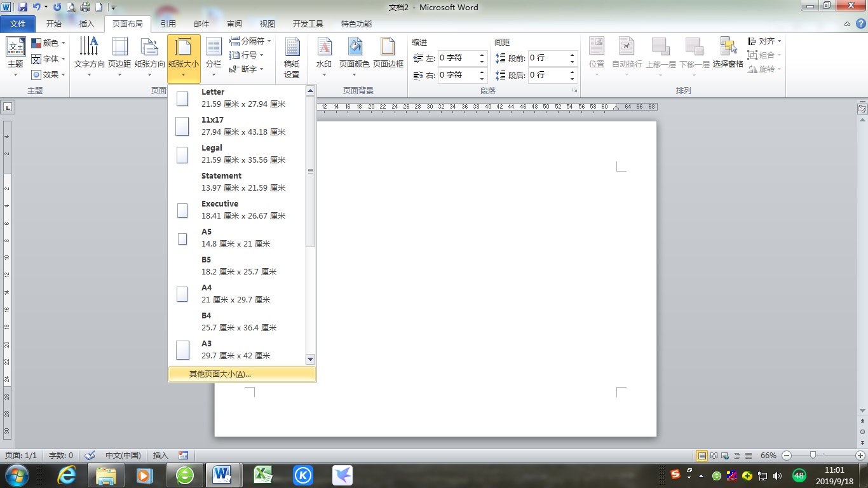
Task: Expand the 主题 themes dropdown
Action: point(15,57)
